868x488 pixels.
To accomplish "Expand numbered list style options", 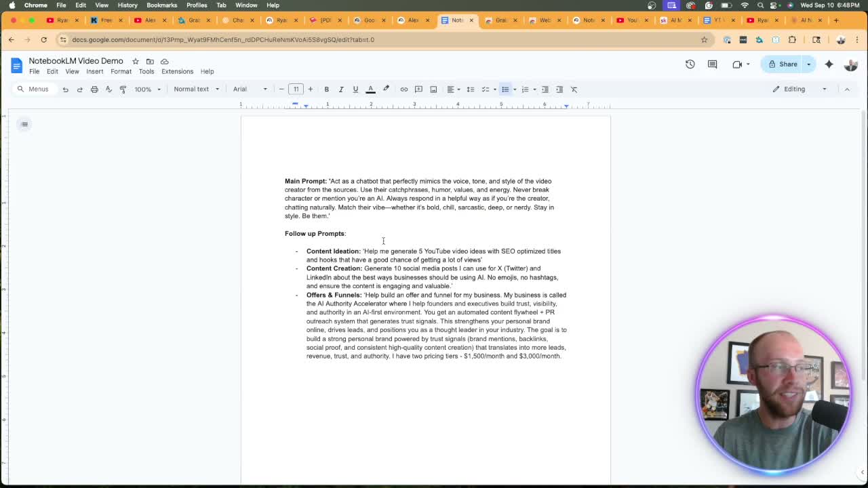I will point(534,89).
